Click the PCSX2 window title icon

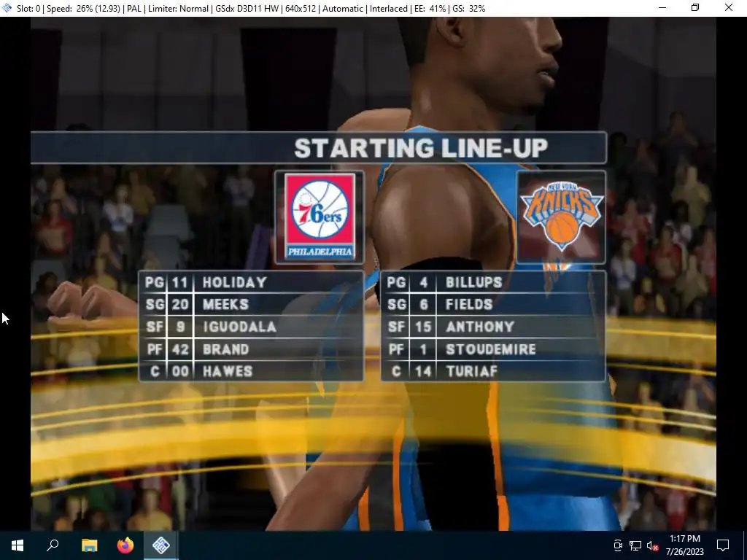[7, 8]
